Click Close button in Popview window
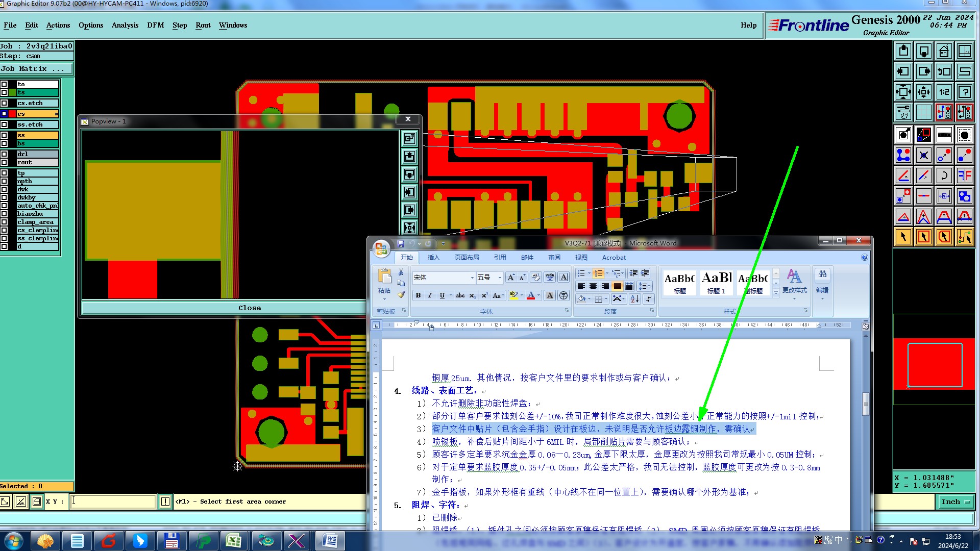Image resolution: width=980 pixels, height=551 pixels. (x=249, y=308)
